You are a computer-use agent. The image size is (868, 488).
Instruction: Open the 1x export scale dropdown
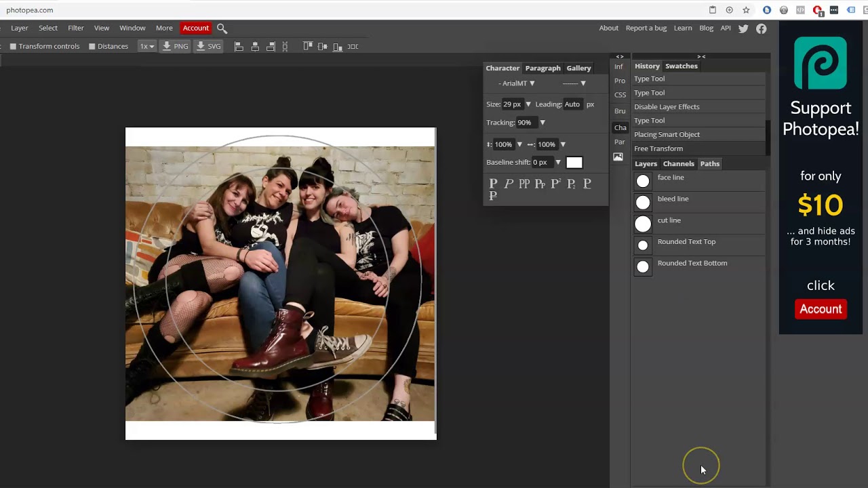pos(146,46)
